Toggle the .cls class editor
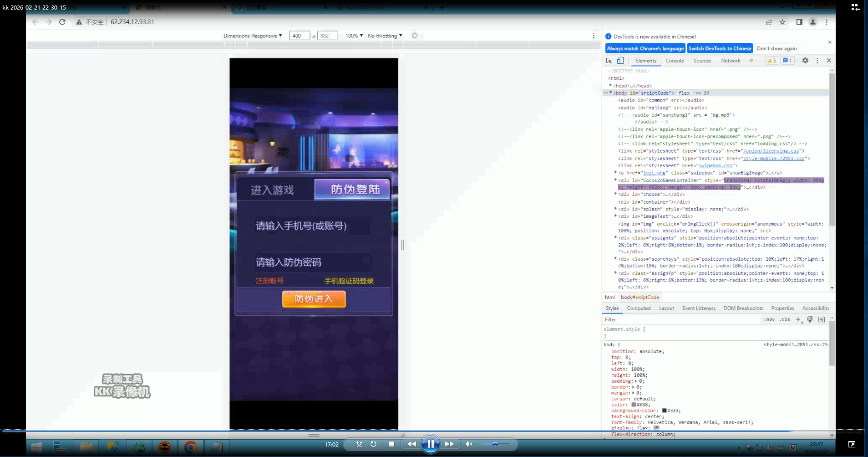Screen dimensions: 868x457 click(785, 319)
